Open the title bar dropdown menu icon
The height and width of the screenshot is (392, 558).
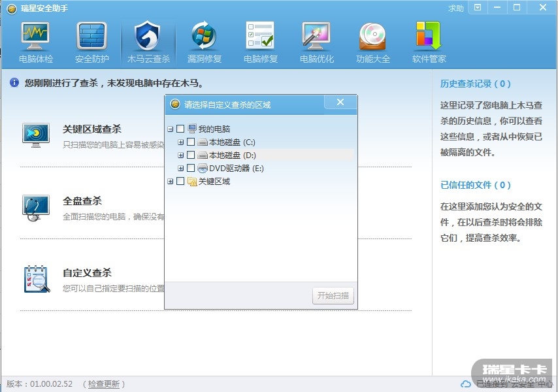pyautogui.click(x=478, y=7)
